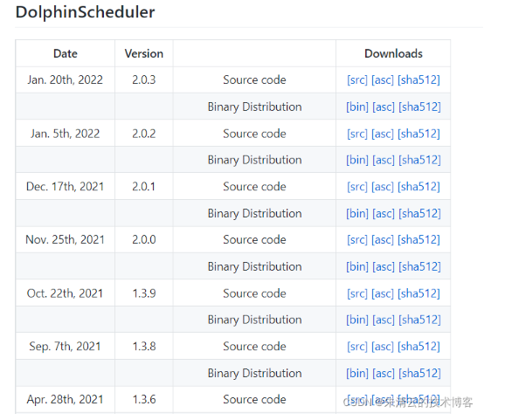This screenshot has width=512, height=420.
Task: Open the source [sha512] checksum for 2.0.2
Action: point(419,134)
